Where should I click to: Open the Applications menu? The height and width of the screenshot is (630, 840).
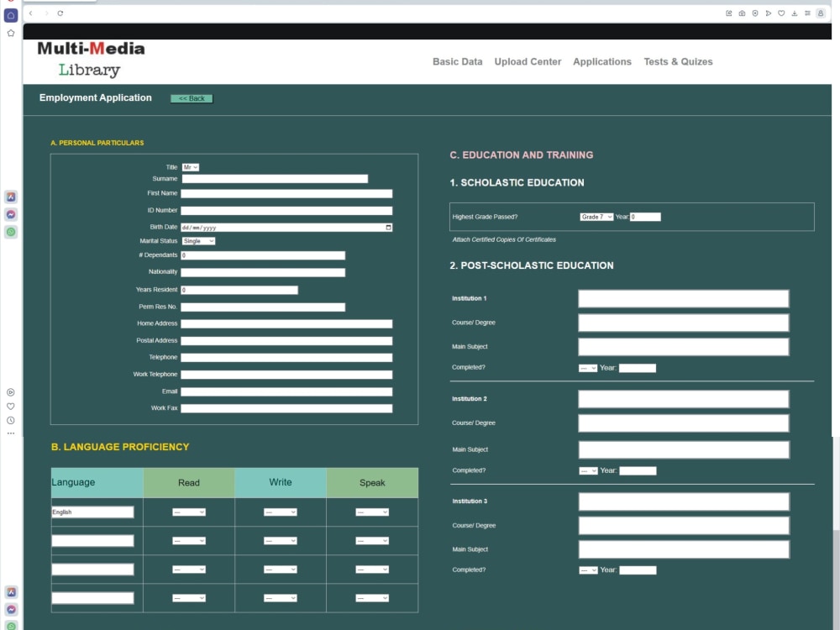tap(602, 61)
